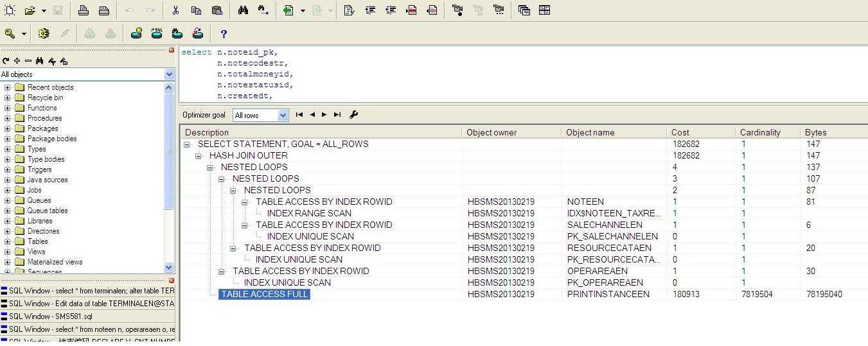
Task: Click the Find database objects icon
Action: tap(177, 33)
